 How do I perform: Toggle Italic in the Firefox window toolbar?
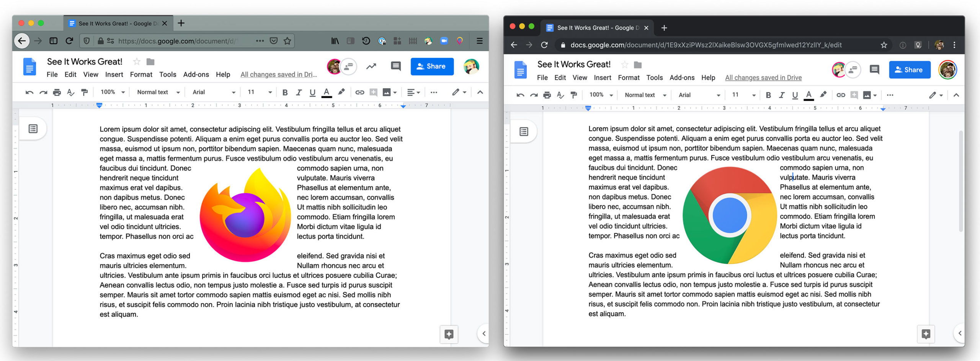299,92
